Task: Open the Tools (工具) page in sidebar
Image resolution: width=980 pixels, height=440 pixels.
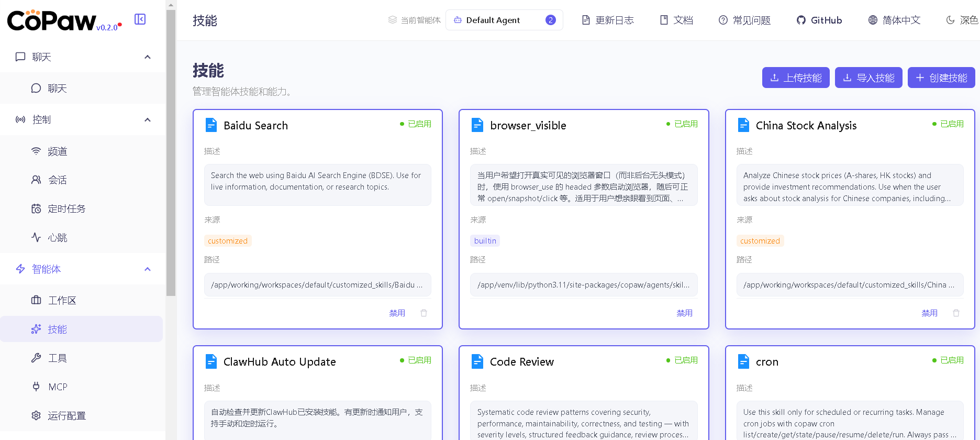Action: (x=57, y=358)
